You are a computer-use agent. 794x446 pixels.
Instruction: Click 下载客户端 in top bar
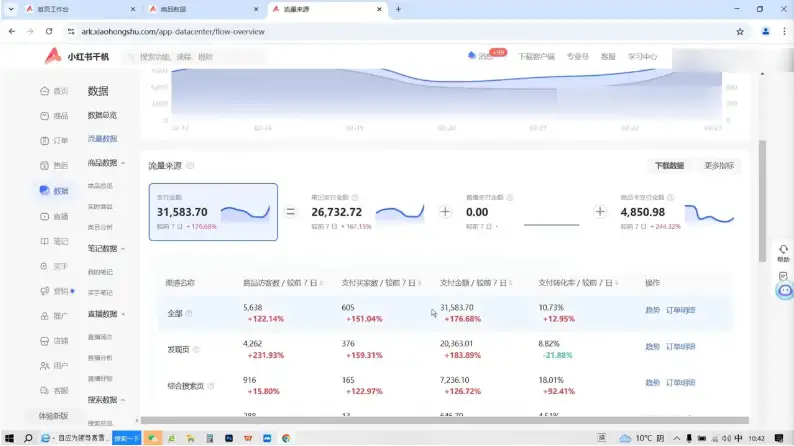point(536,57)
